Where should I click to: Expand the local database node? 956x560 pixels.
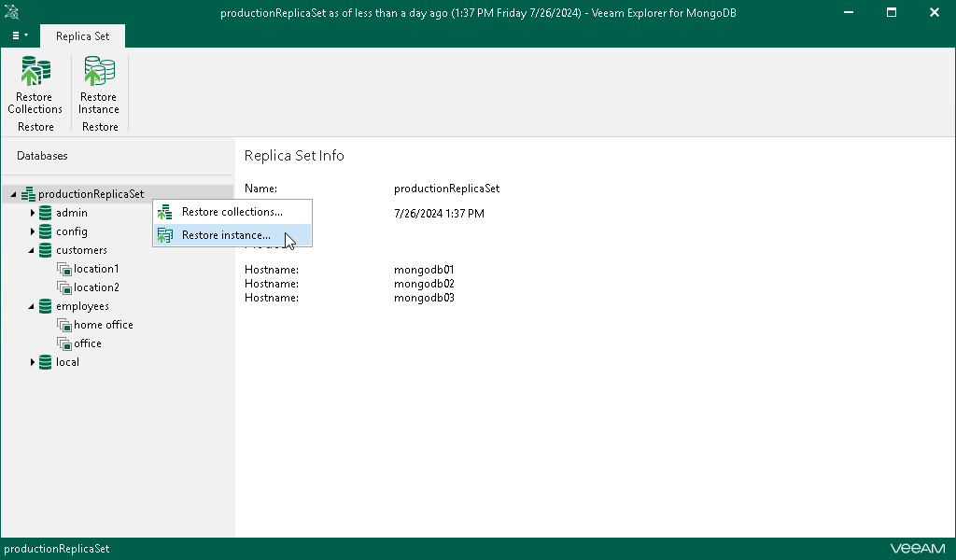tap(33, 362)
